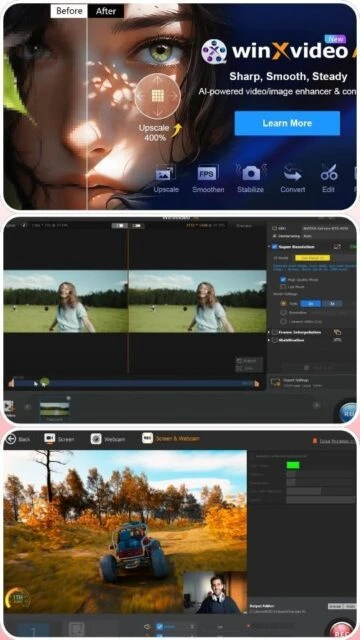Go to previous clip arrow
360x640 pixels.
click(27, 407)
